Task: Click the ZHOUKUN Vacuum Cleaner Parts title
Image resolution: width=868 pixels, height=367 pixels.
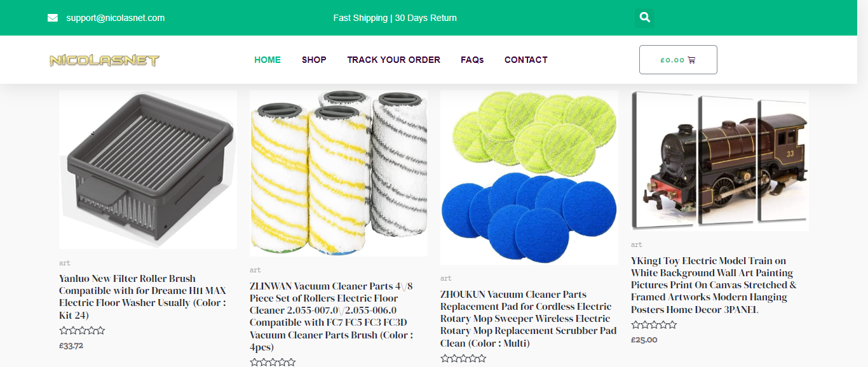Action: pyautogui.click(x=529, y=319)
